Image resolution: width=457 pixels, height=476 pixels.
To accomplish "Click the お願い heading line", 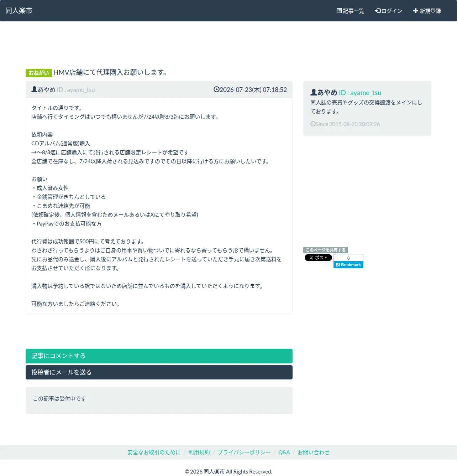I will click(39, 179).
